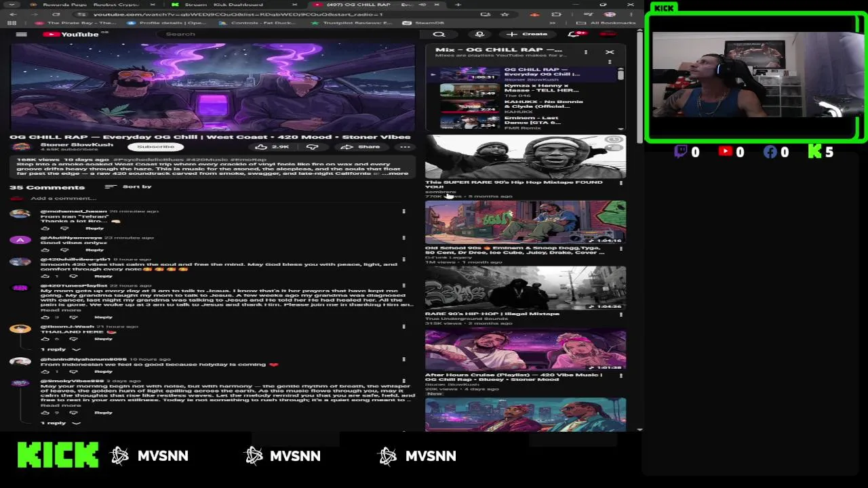This screenshot has height=488, width=868.
Task: Switch to Stream Kick Dashboard tab
Action: point(235,5)
